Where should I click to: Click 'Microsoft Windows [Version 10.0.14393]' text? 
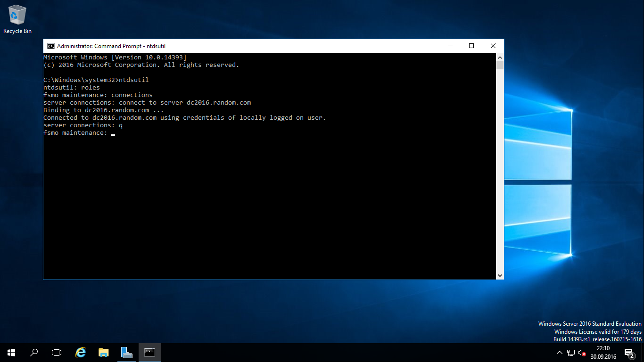click(115, 58)
